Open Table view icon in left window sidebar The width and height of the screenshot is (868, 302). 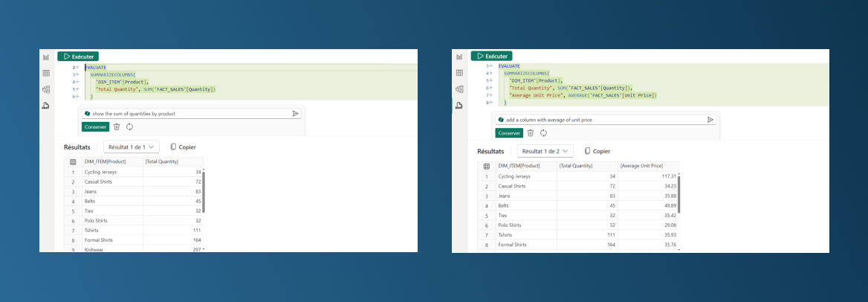(x=45, y=73)
